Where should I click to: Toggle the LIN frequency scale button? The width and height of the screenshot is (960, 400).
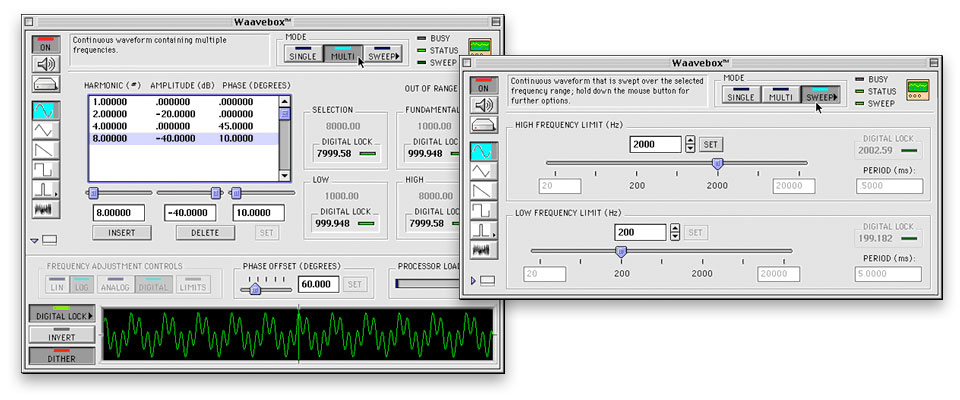pos(56,284)
